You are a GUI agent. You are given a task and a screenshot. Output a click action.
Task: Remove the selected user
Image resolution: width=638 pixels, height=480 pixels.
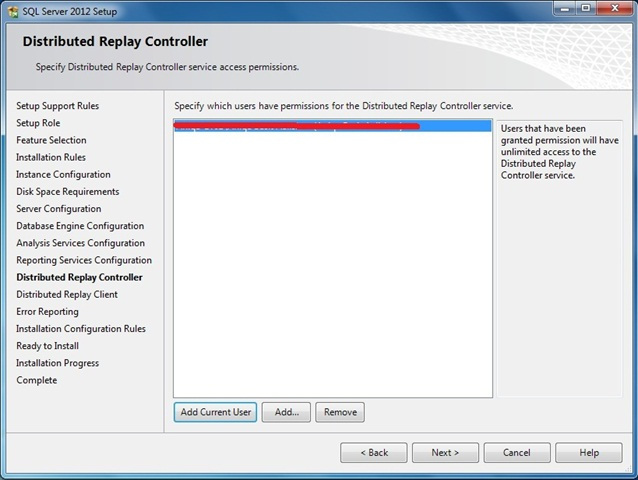coord(340,412)
